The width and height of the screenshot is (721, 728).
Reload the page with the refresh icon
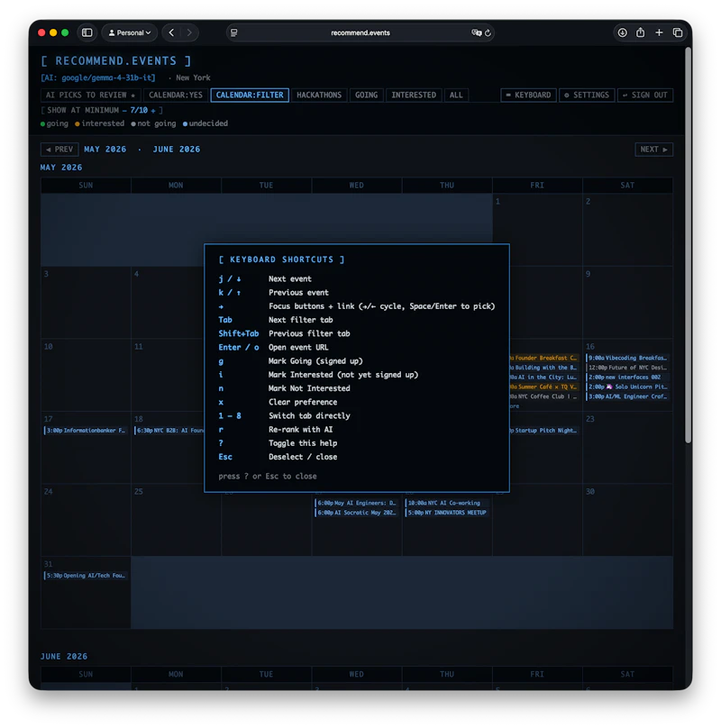click(488, 33)
